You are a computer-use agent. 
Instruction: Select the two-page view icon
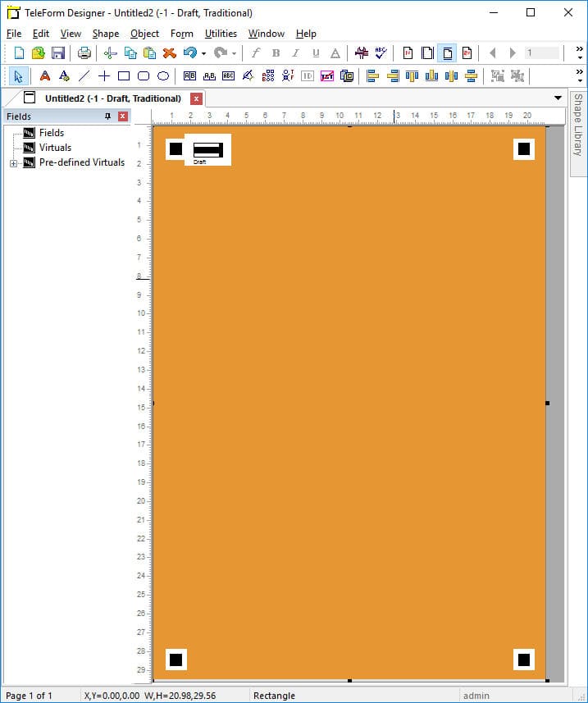pyautogui.click(x=427, y=52)
